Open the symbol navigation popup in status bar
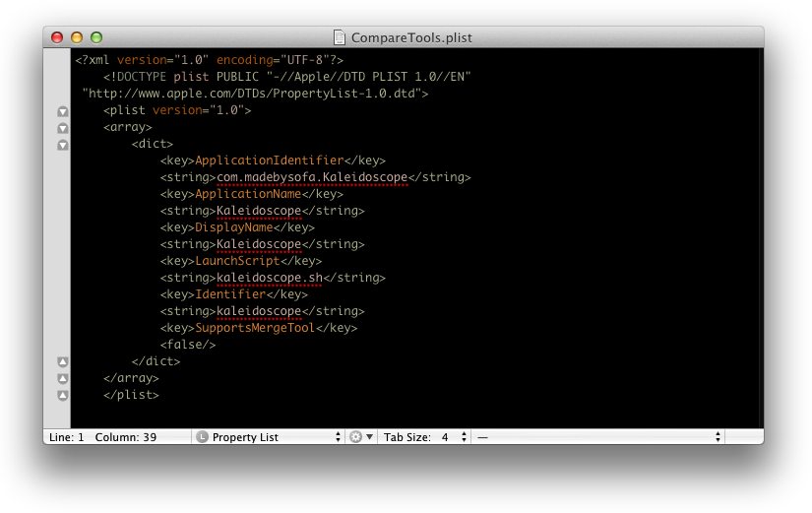This screenshot has width=812, height=513. point(598,437)
